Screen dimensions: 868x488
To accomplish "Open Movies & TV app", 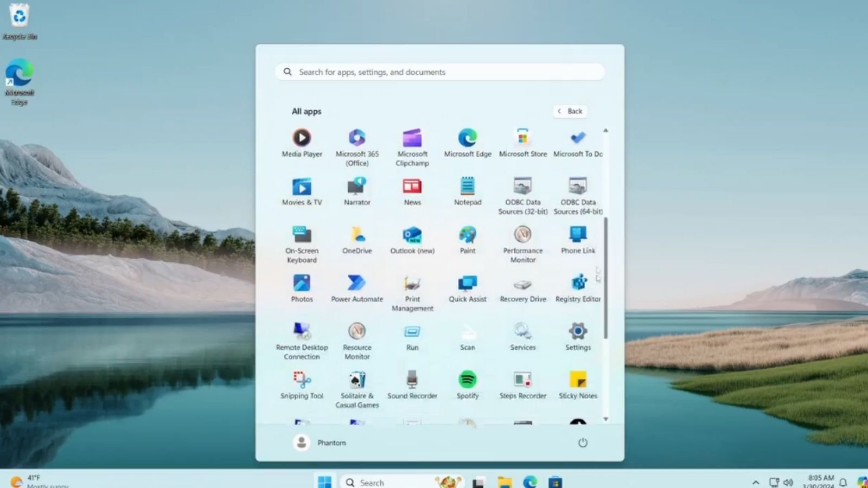I will 302,191.
